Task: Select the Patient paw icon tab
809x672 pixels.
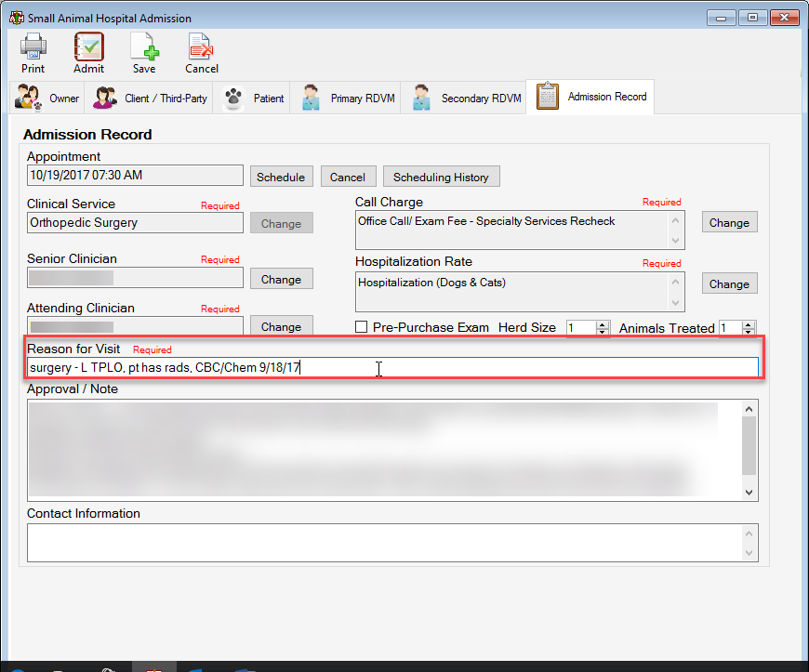Action: [x=233, y=98]
